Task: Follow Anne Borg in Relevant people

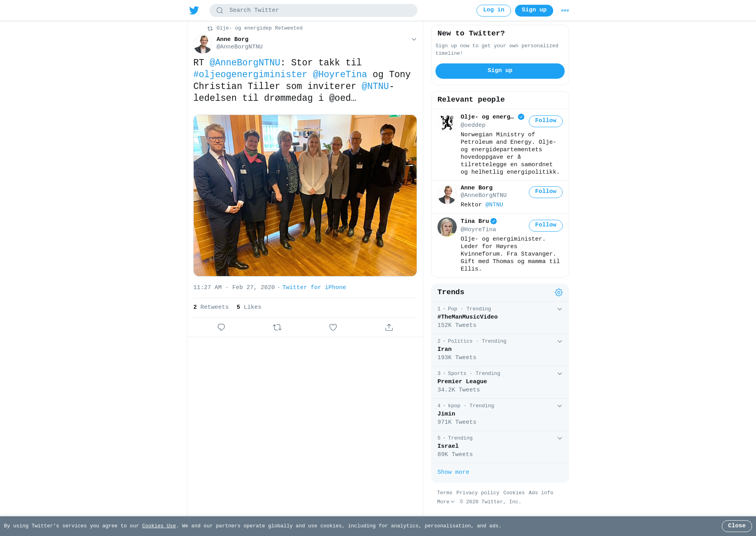Action: coord(546,192)
